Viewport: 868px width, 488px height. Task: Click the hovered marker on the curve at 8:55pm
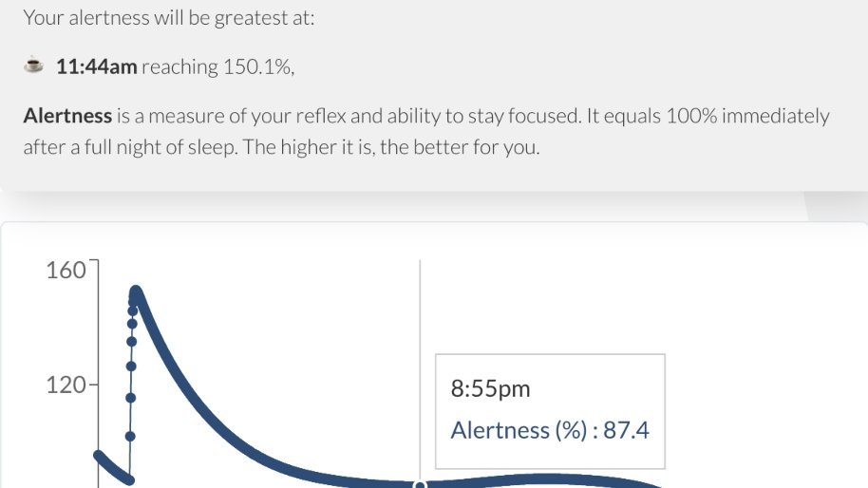(x=420, y=484)
